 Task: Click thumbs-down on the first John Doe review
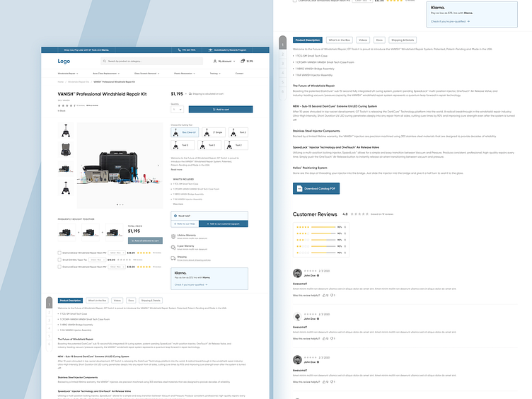(x=332, y=296)
